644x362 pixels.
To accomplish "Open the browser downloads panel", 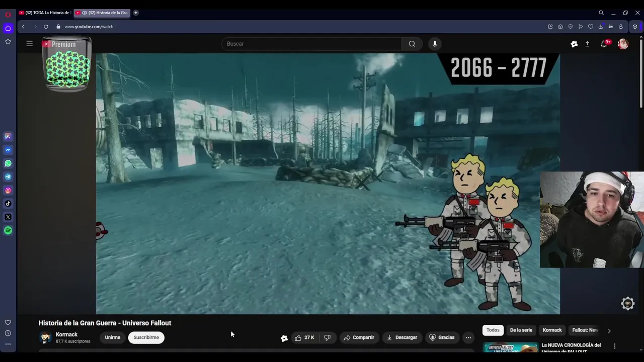I will pyautogui.click(x=601, y=27).
